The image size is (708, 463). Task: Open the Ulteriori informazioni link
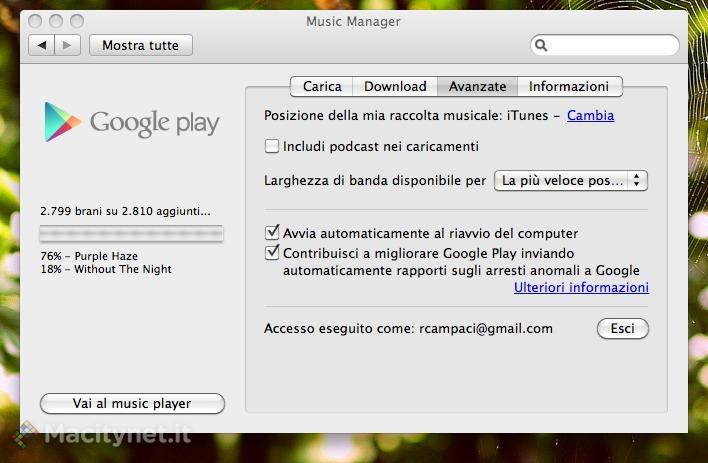[x=581, y=287]
